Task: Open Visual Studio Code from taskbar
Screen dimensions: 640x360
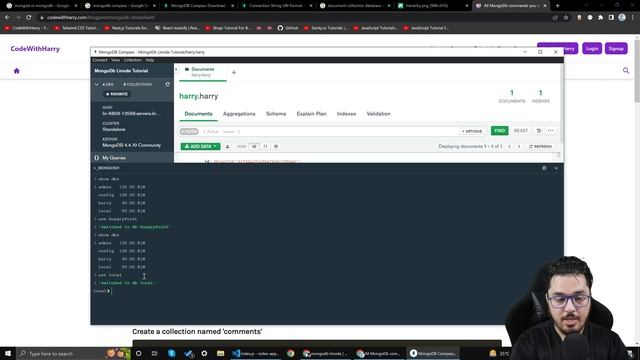Action: coord(256,353)
